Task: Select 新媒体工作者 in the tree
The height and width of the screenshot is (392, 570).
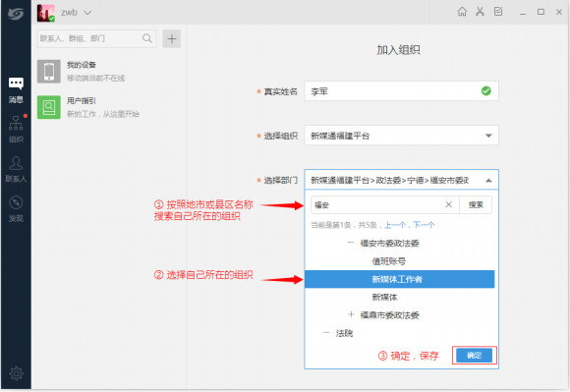Action: [399, 279]
